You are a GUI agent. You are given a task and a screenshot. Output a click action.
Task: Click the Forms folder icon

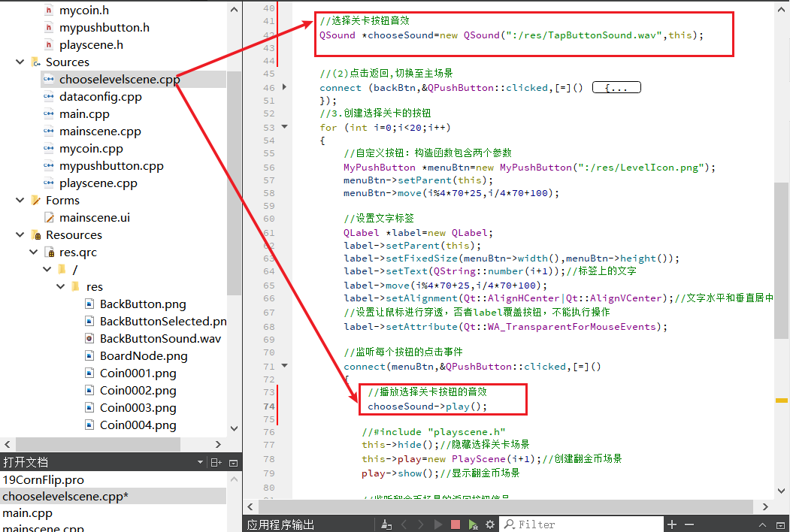(x=36, y=200)
